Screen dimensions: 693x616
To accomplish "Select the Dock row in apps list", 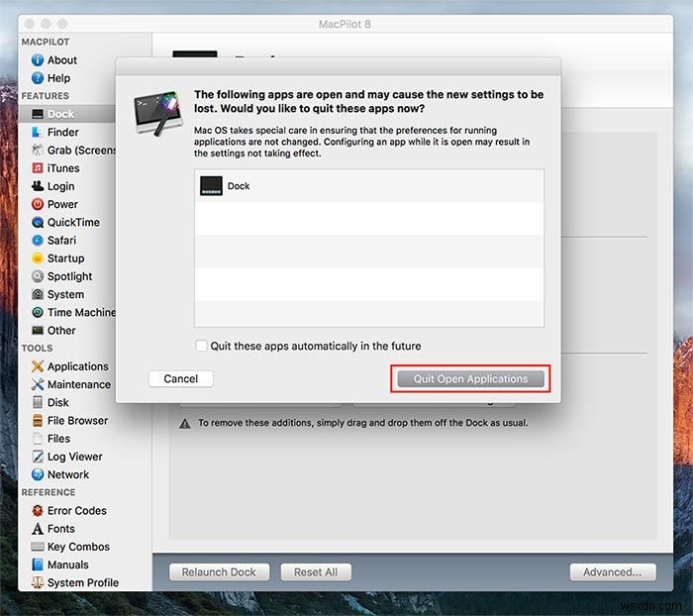I will (369, 186).
